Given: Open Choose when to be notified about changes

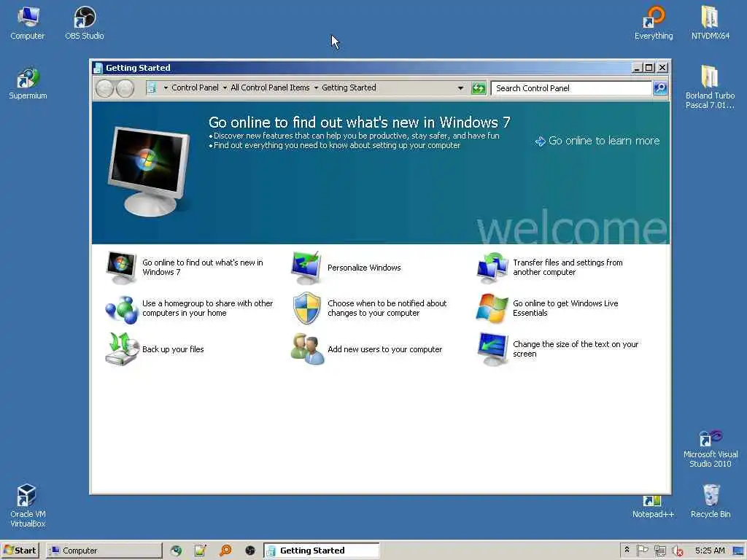Looking at the screenshot, I should coord(387,308).
